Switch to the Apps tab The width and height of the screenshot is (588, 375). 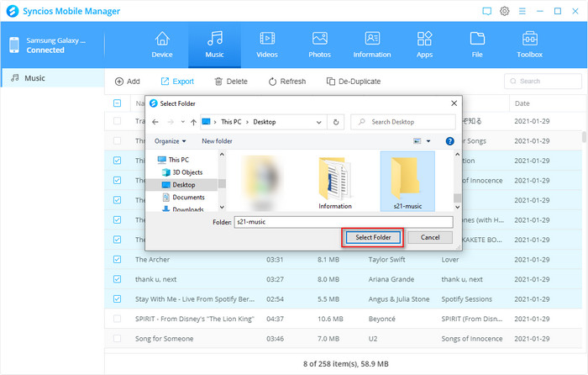click(424, 45)
